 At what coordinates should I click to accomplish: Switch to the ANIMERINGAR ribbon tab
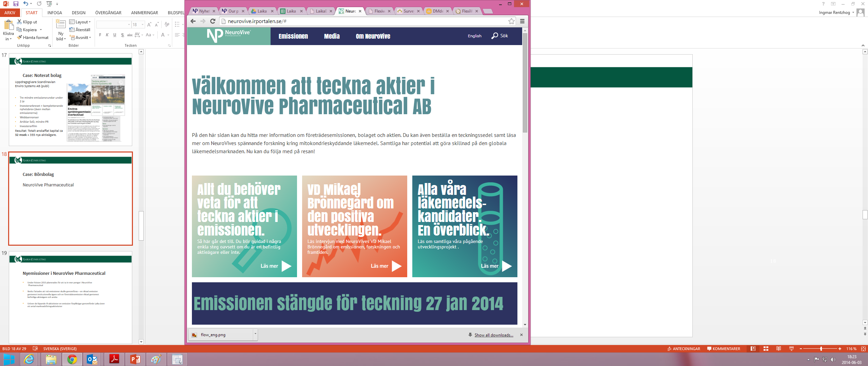[x=144, y=13]
